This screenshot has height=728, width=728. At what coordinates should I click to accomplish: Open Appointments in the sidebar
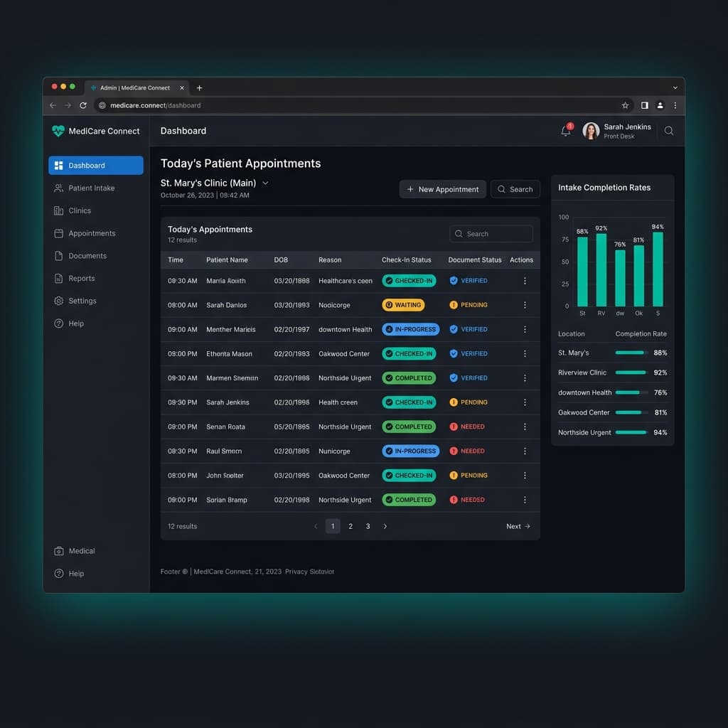[96, 233]
